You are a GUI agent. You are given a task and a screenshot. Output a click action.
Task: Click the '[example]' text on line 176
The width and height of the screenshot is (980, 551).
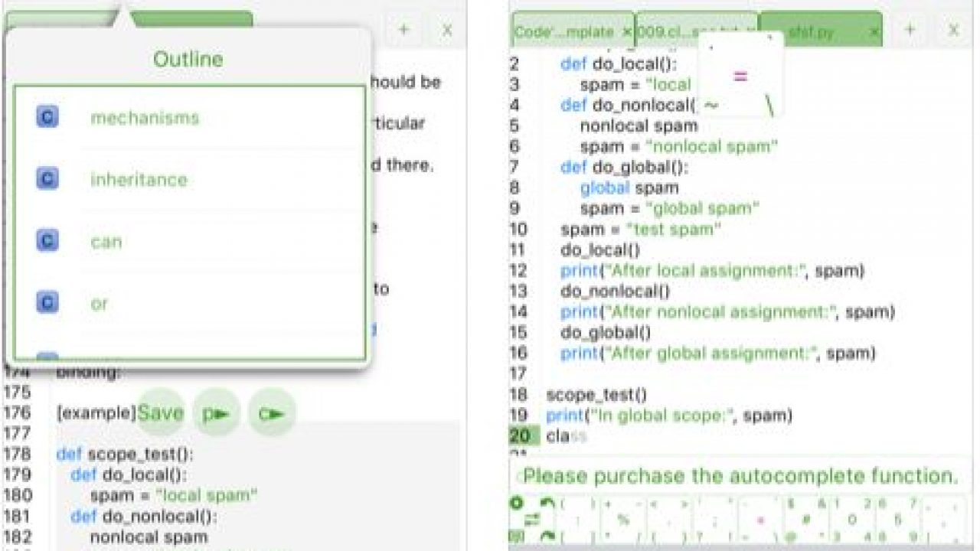96,413
